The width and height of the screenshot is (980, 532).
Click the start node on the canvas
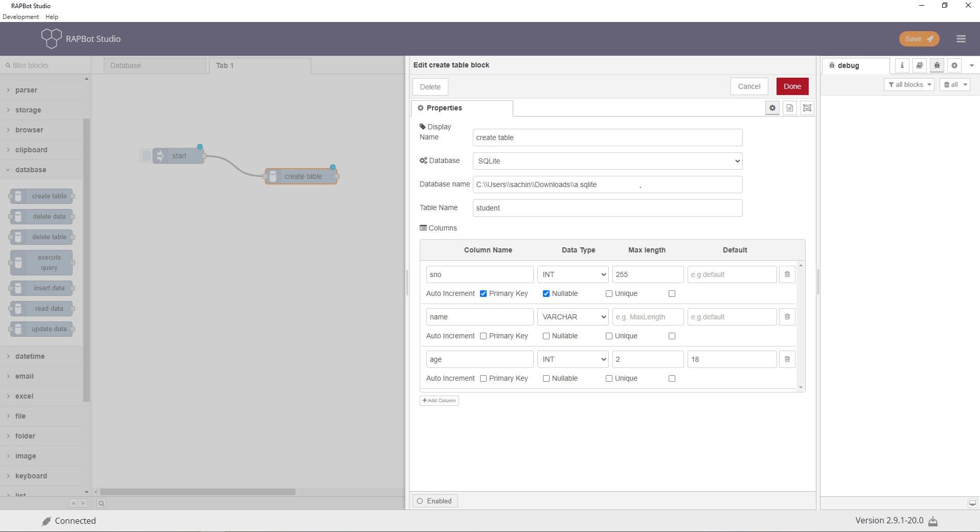(x=178, y=156)
